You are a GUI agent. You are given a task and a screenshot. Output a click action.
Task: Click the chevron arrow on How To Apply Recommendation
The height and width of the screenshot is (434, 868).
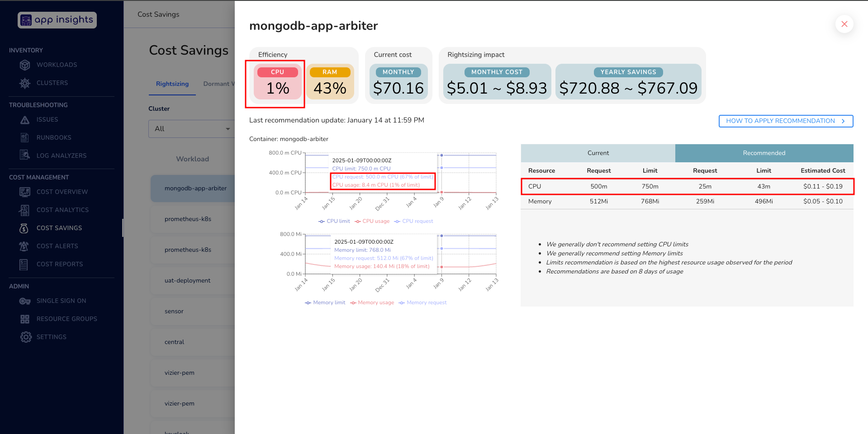[843, 121]
